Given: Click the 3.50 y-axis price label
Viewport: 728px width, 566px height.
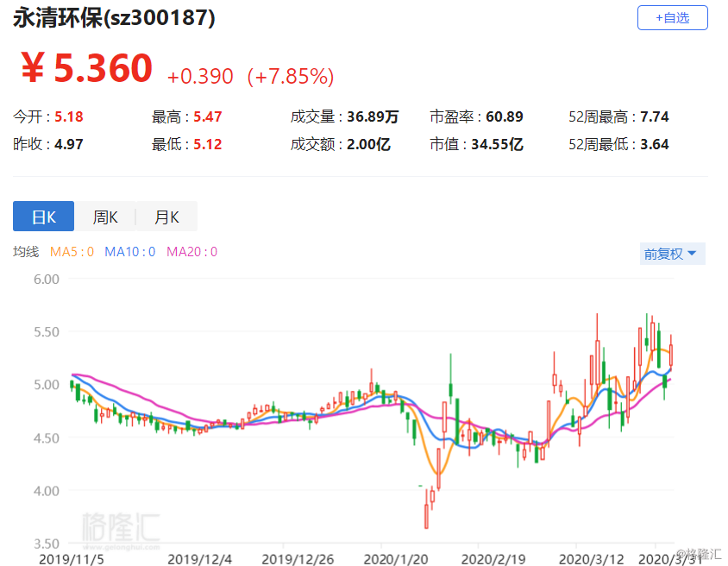Looking at the screenshot, I should tap(47, 544).
